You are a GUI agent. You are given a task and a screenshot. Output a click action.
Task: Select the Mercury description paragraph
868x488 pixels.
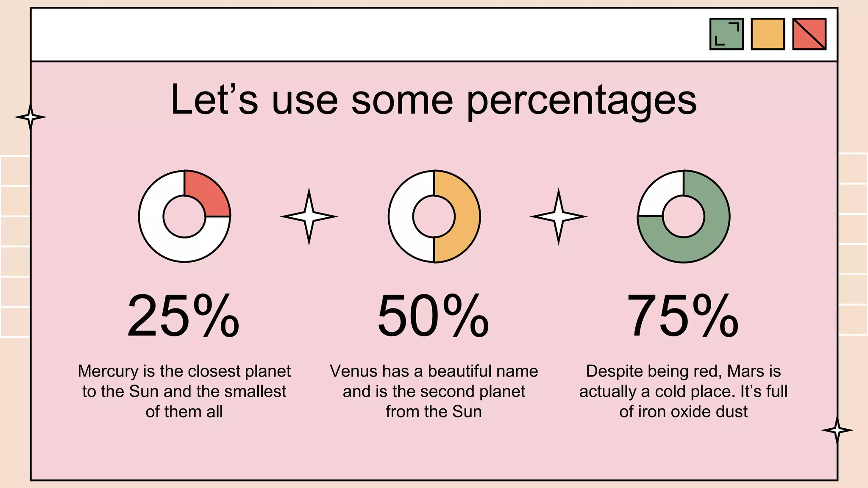(184, 391)
